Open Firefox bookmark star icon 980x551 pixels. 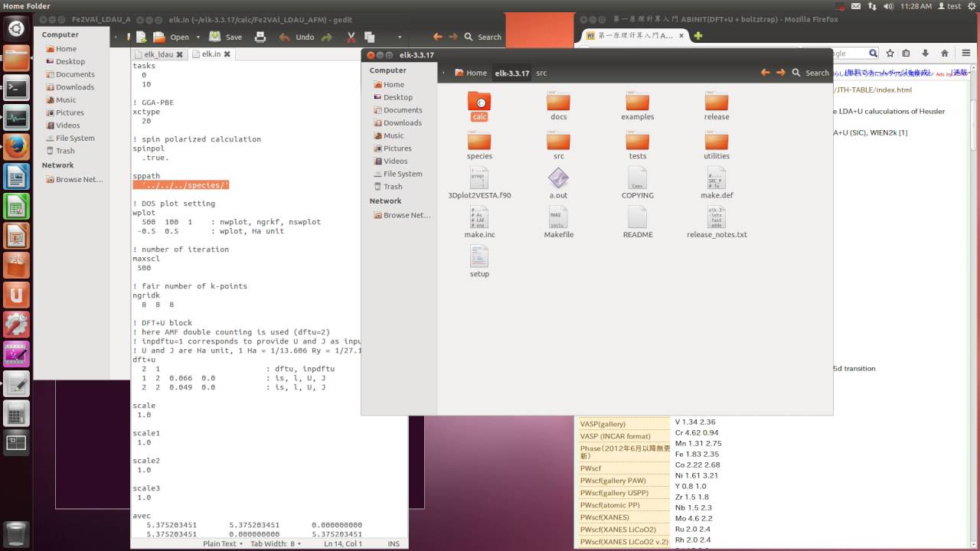pyautogui.click(x=890, y=54)
